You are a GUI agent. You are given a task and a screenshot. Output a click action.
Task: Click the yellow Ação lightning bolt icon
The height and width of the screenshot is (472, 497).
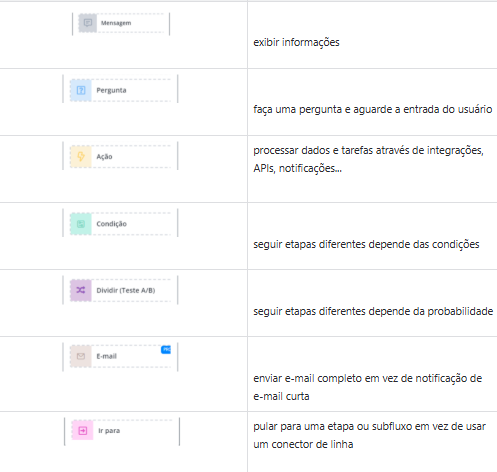click(81, 156)
